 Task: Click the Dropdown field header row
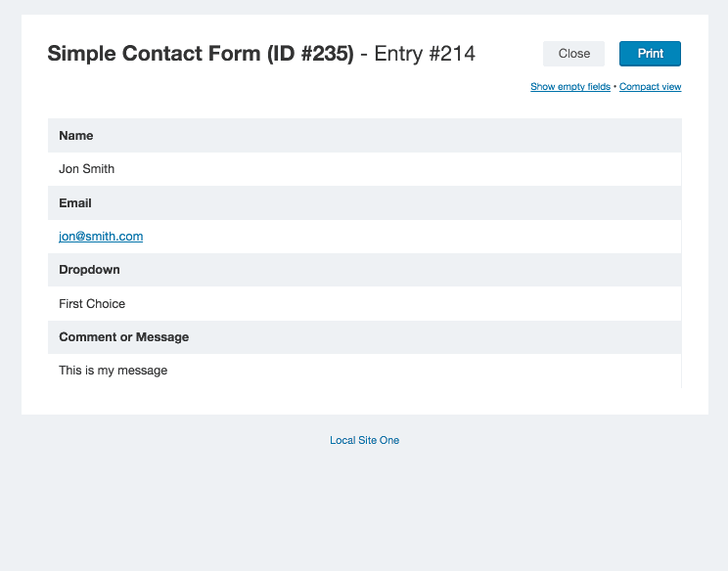click(364, 270)
